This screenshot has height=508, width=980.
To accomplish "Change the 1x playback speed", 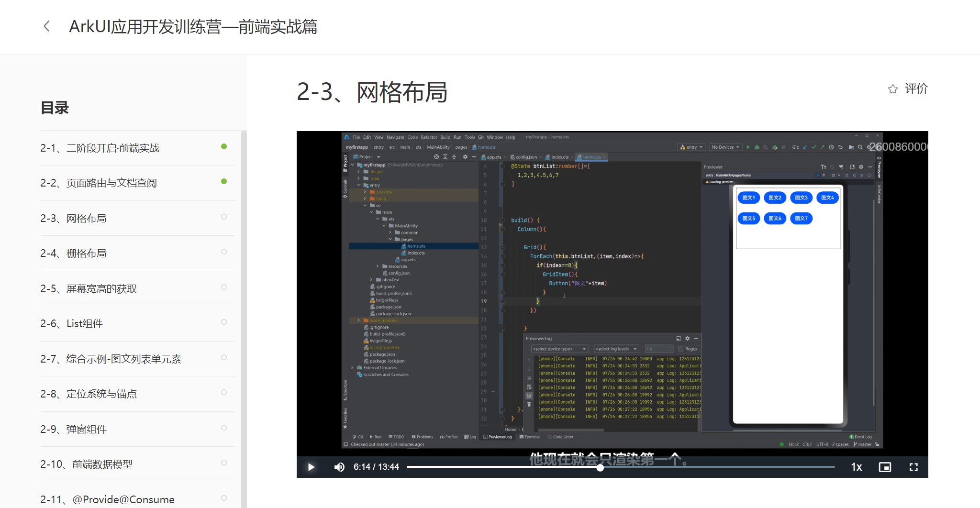I will tap(857, 467).
